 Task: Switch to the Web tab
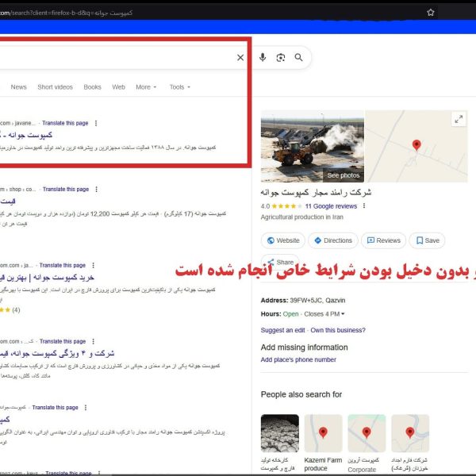(x=118, y=87)
